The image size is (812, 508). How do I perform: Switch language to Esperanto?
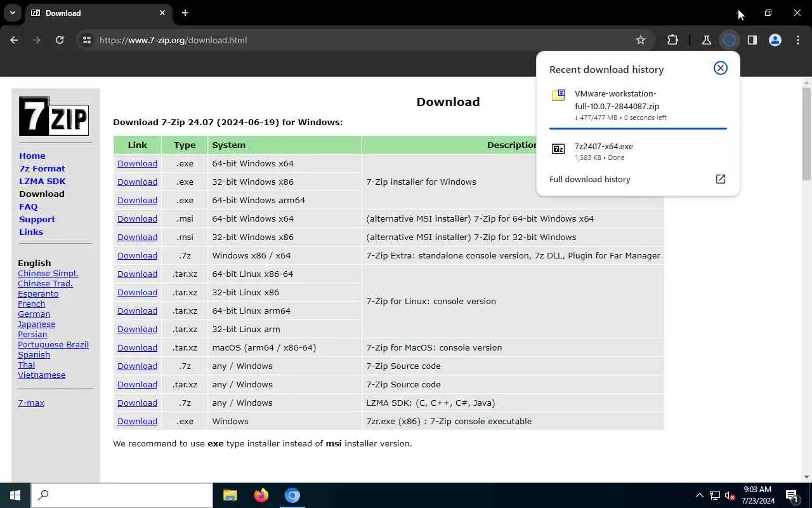pyautogui.click(x=38, y=293)
